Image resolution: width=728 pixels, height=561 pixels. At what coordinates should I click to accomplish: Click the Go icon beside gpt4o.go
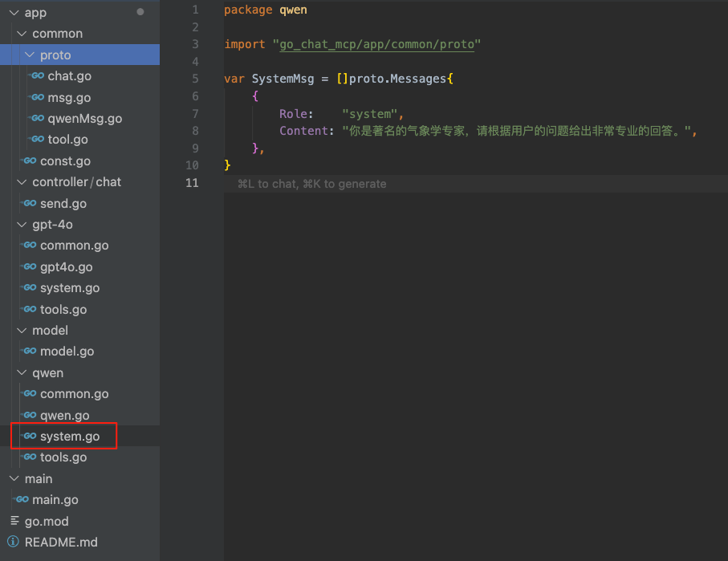click(30, 267)
